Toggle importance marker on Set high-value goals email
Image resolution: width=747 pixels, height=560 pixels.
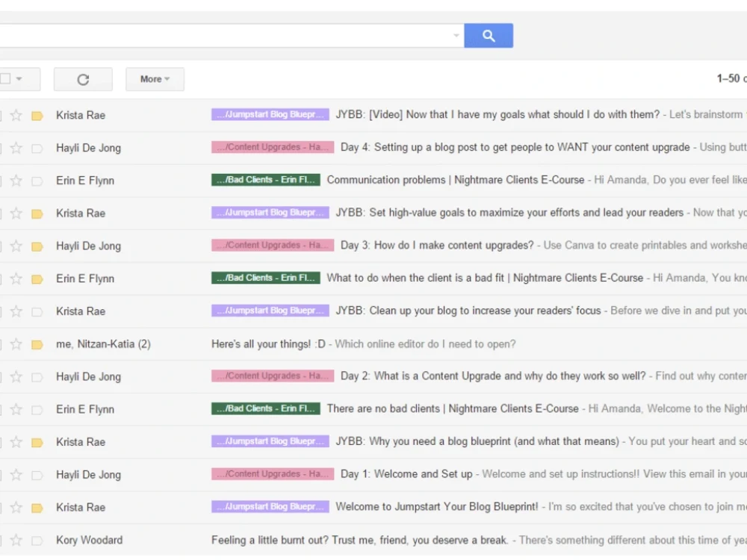point(37,214)
